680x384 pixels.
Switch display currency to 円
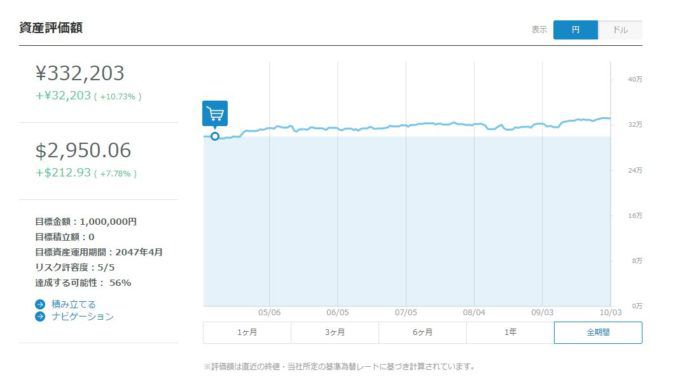tap(575, 30)
